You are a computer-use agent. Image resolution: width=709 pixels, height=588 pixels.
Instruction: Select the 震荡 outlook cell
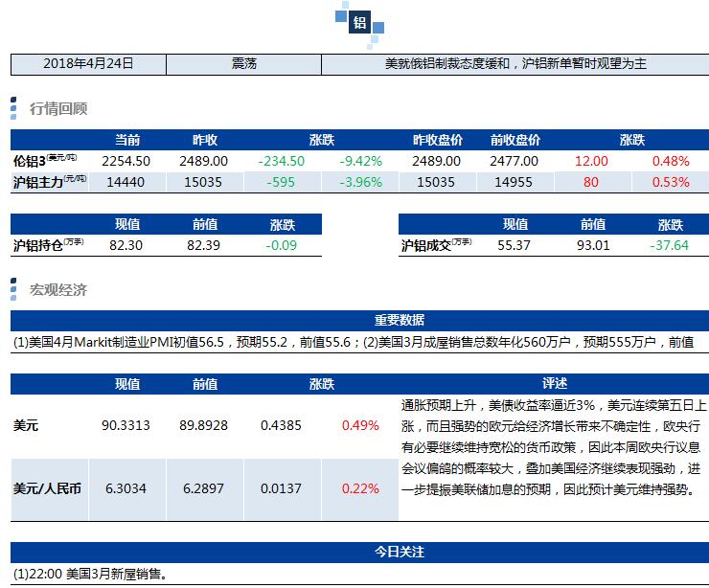pyautogui.click(x=243, y=64)
